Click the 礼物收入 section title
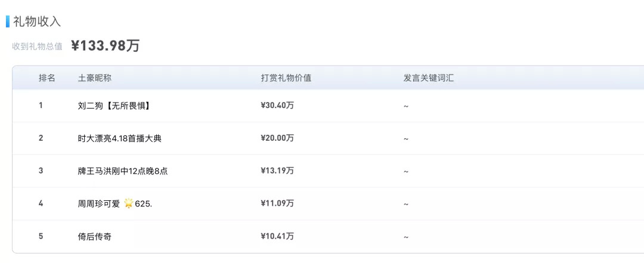644x263 pixels. tap(37, 21)
